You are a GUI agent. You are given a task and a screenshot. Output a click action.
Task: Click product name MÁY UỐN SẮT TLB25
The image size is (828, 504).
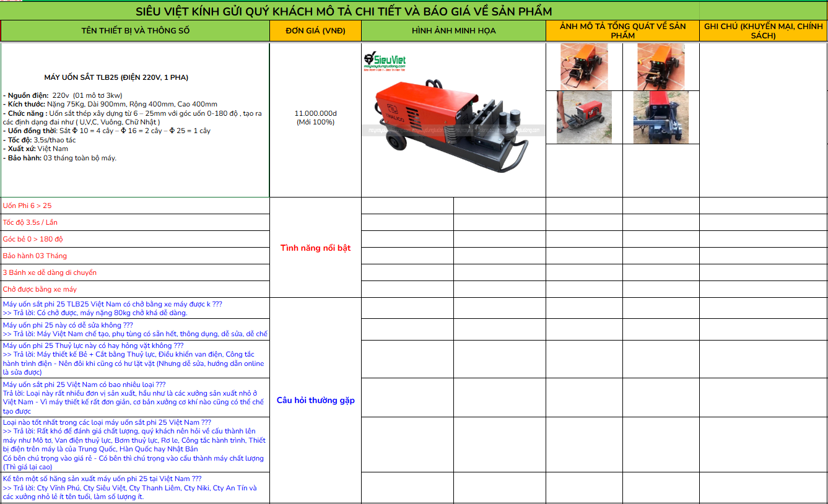coord(116,77)
